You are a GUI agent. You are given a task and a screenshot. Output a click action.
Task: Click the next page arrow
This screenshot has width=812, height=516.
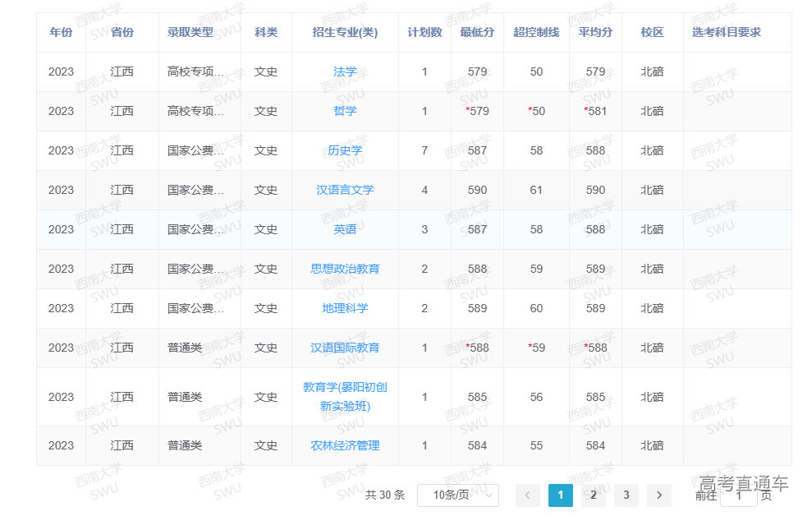point(659,495)
